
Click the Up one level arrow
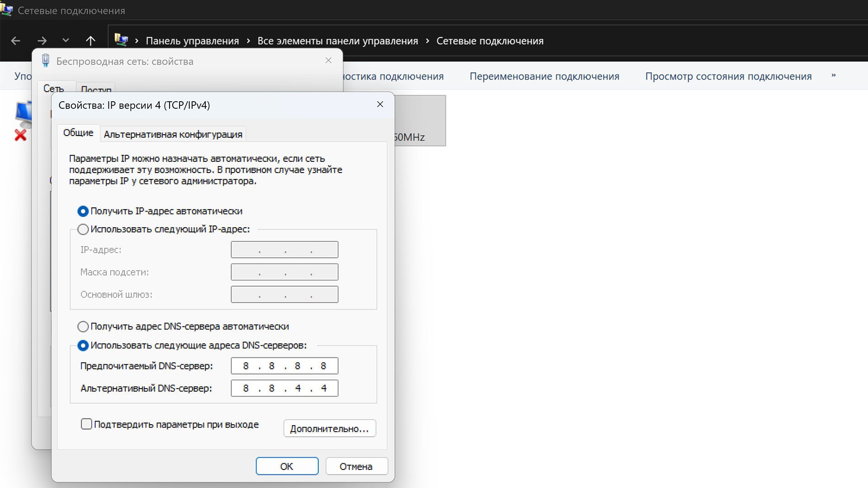coord(90,41)
